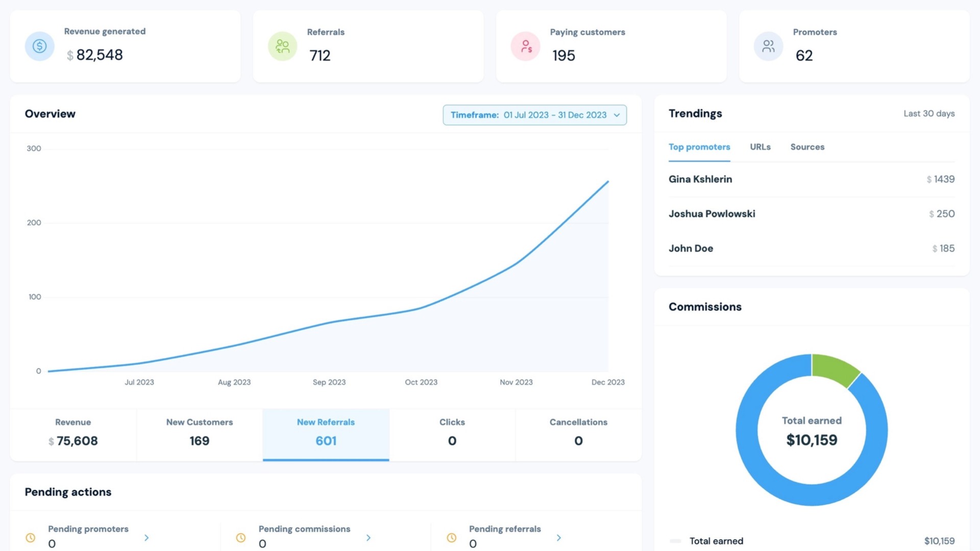Click the Pending commissions label
The width and height of the screenshot is (980, 551).
[304, 529]
